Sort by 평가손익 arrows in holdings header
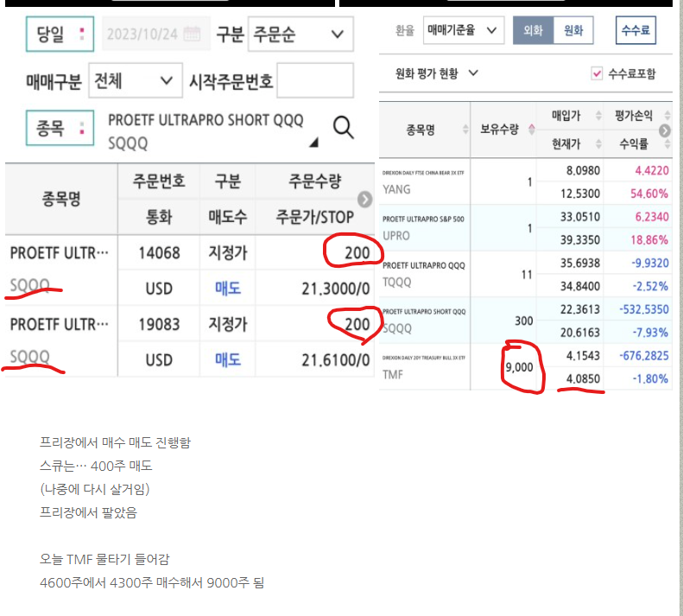683x616 pixels. pyautogui.click(x=667, y=115)
